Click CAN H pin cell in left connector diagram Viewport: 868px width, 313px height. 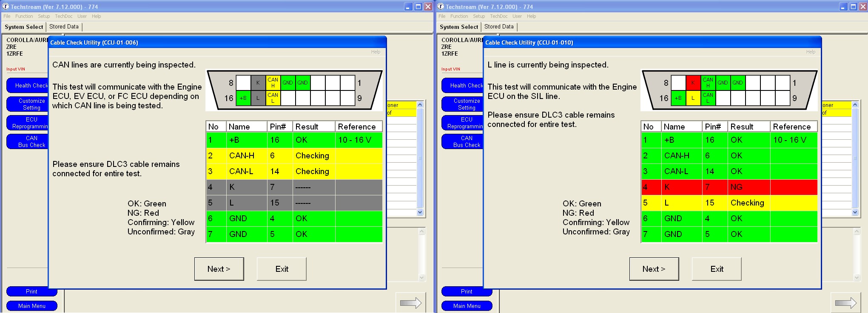pyautogui.click(x=273, y=82)
